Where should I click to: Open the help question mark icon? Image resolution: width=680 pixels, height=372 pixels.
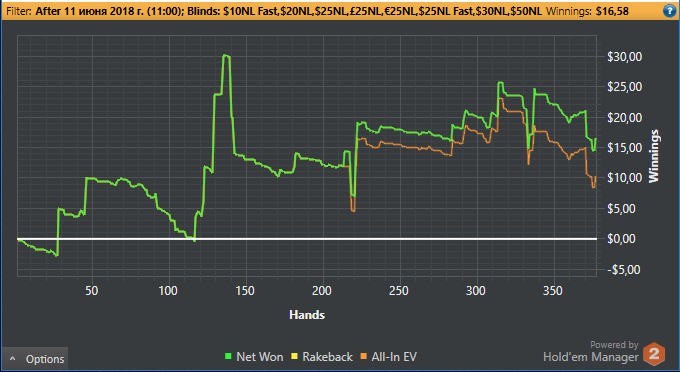669,10
